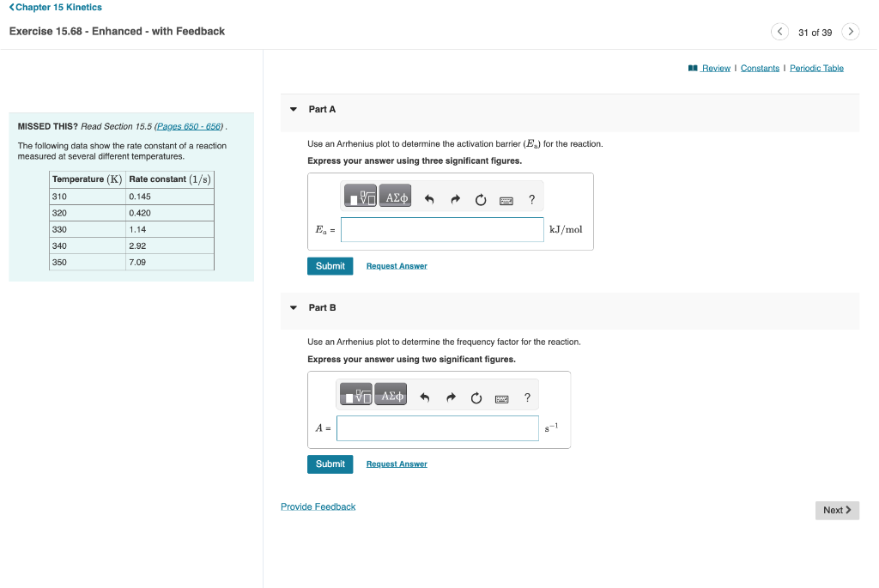Open Pages 650 - 656 reference link
879x588 pixels.
point(188,127)
